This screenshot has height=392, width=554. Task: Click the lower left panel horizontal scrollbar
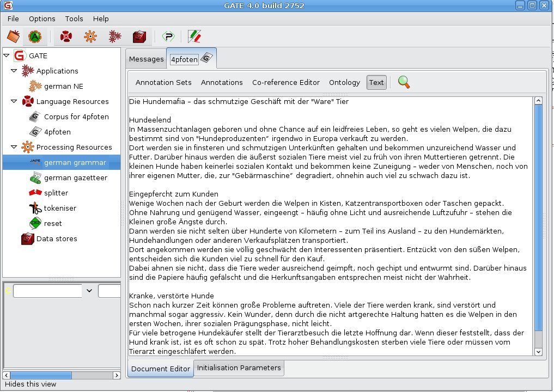coord(41,375)
